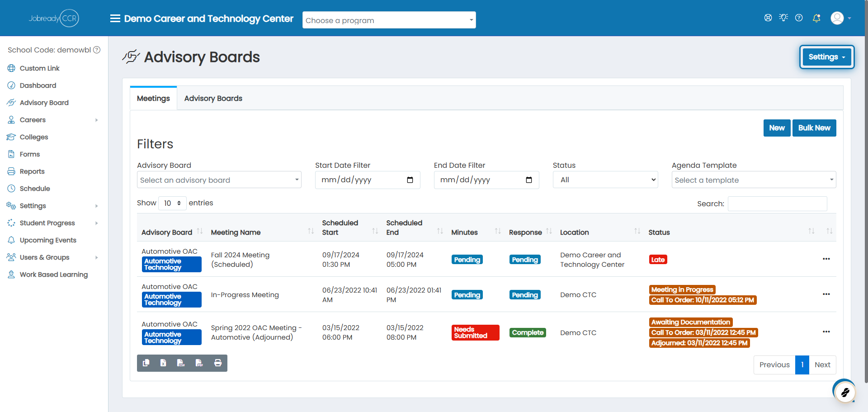Open row actions for Fall 2024 Meeting

point(826,259)
